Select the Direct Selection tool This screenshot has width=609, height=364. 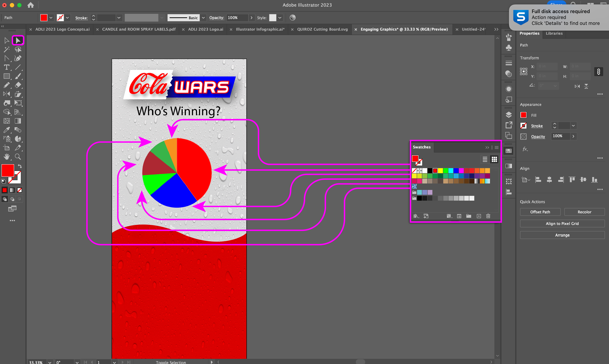pos(18,40)
